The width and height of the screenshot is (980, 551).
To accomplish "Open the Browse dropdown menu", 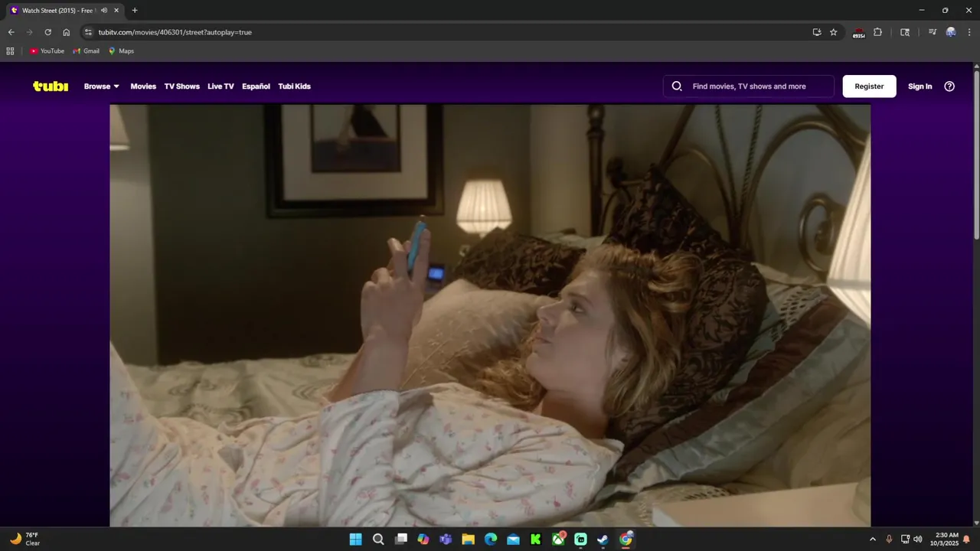I will pos(102,86).
